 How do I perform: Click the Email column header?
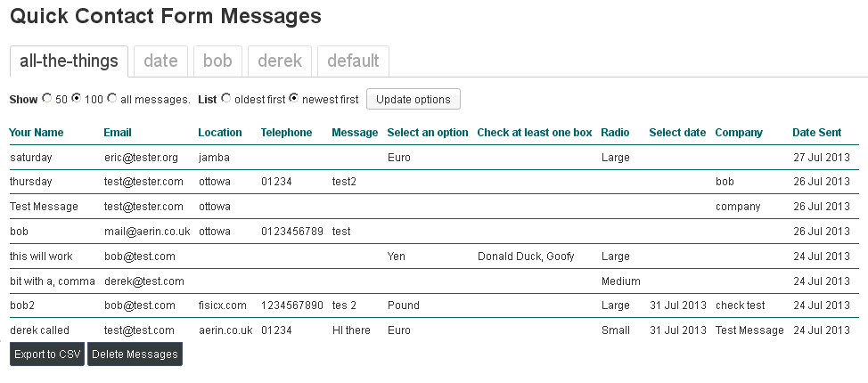118,133
